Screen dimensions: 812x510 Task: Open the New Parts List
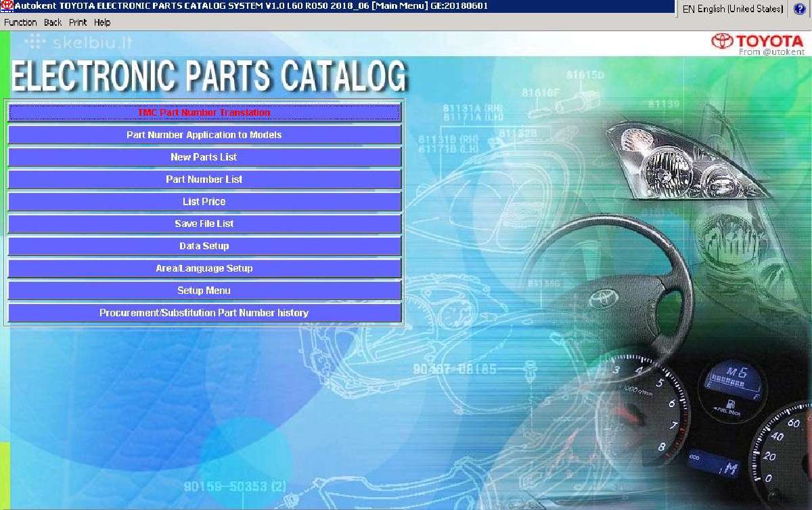pyautogui.click(x=204, y=157)
